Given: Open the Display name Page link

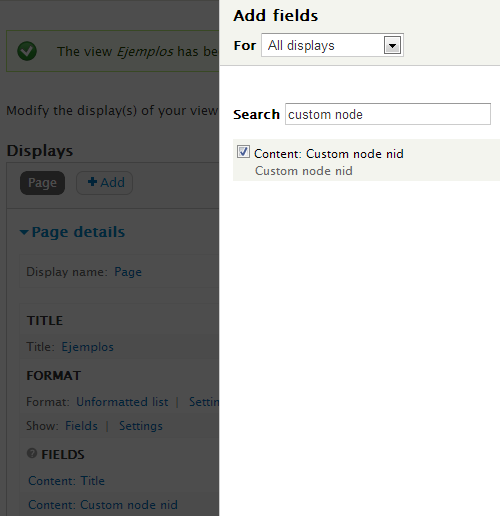Looking at the screenshot, I should click(x=128, y=272).
